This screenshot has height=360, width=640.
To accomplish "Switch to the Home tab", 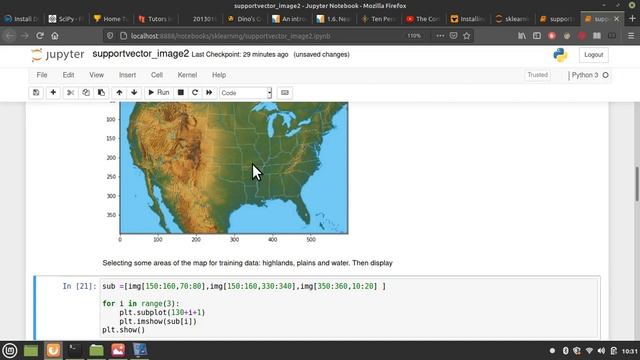I will pyautogui.click(x=110, y=19).
